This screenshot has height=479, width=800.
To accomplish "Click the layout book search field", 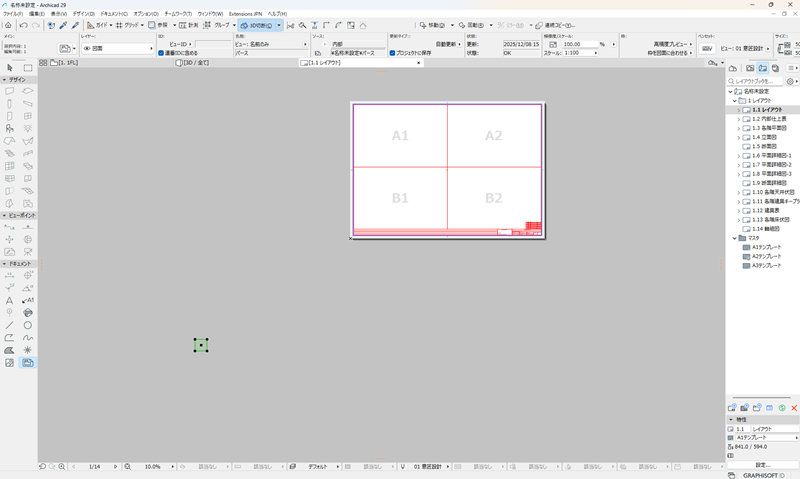I will click(x=756, y=81).
